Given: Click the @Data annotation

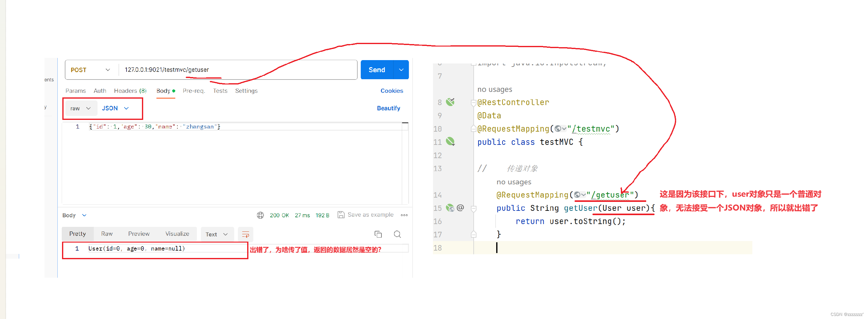Looking at the screenshot, I should pos(489,116).
